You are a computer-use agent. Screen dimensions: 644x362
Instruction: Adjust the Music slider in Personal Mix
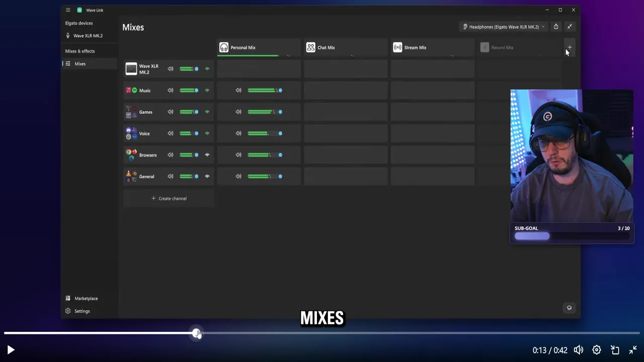click(265, 90)
